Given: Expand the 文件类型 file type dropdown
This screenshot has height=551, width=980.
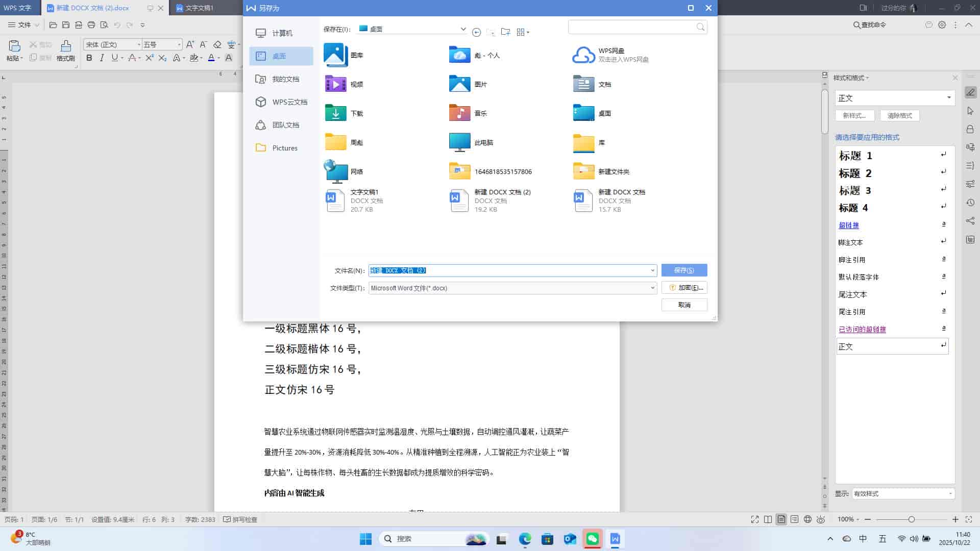Looking at the screenshot, I should (x=652, y=288).
